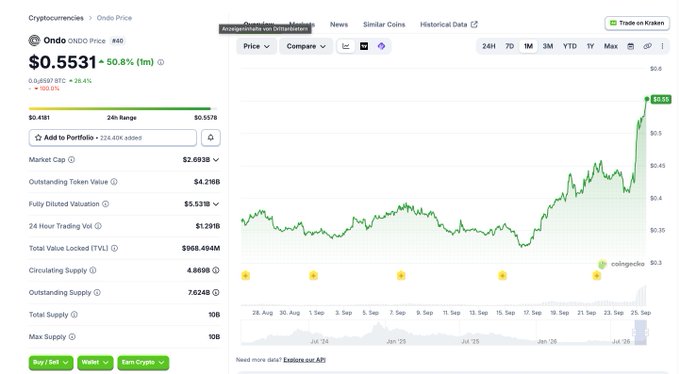Open the Compare dropdown
680x374 pixels.
pos(306,46)
